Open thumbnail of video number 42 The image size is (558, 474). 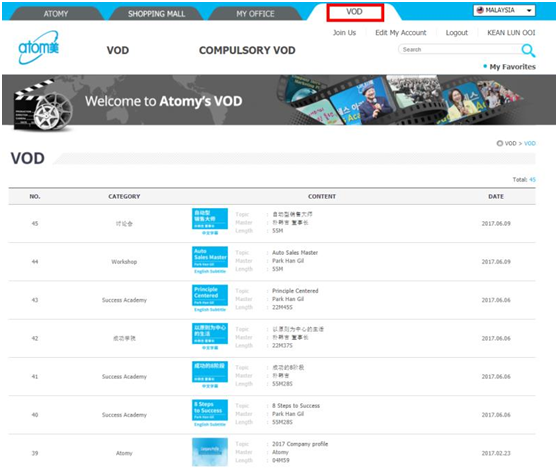210,337
